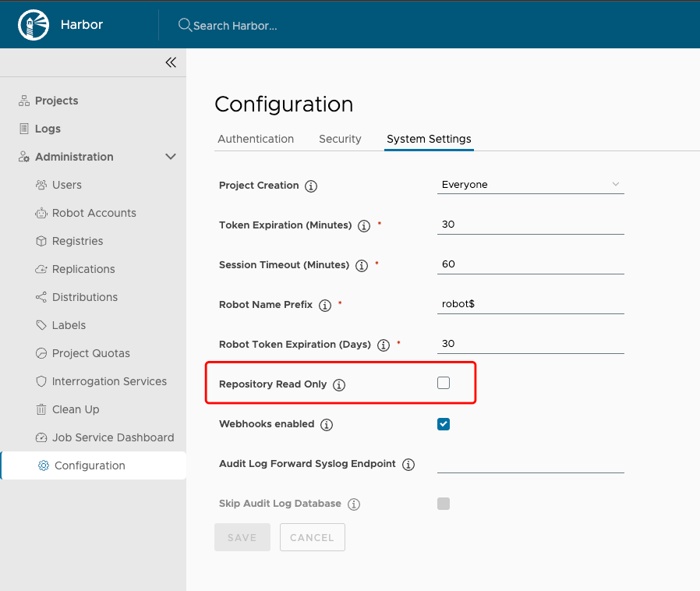Collapse the sidebar with double-chevron icon

[171, 63]
